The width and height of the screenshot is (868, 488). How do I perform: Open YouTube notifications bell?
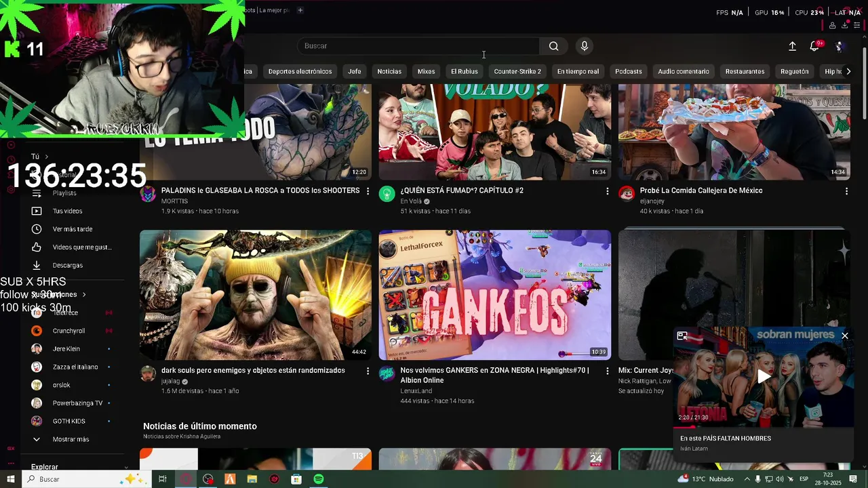pos(814,46)
